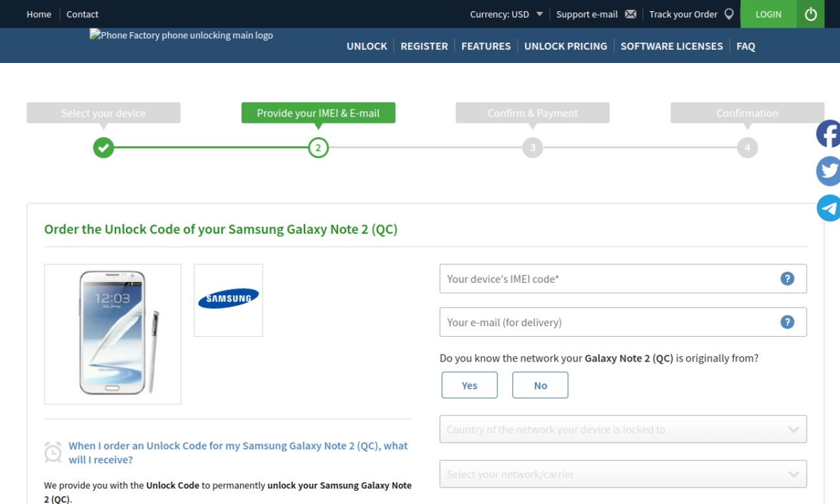The width and height of the screenshot is (840, 504).
Task: Click the Samsung brand logo
Action: (x=228, y=300)
